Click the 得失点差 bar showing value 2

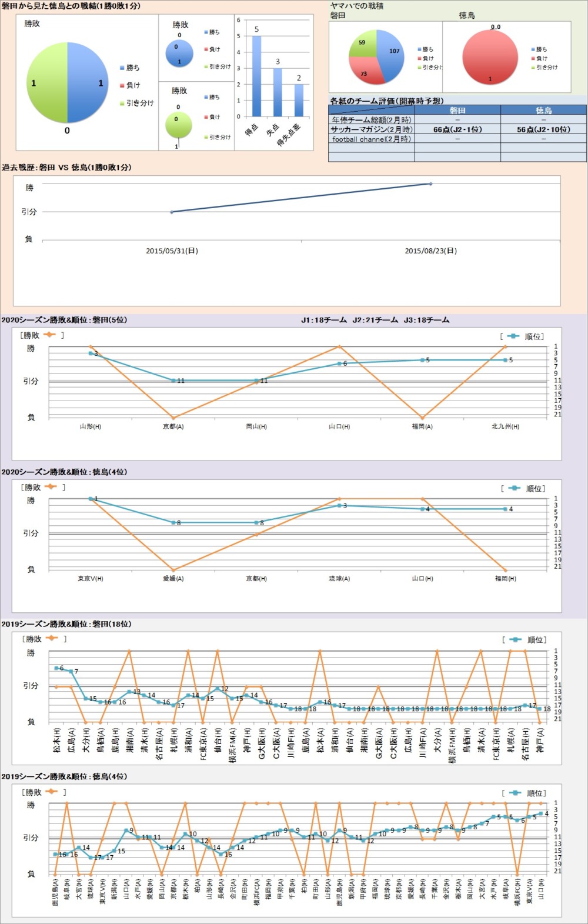[x=299, y=101]
